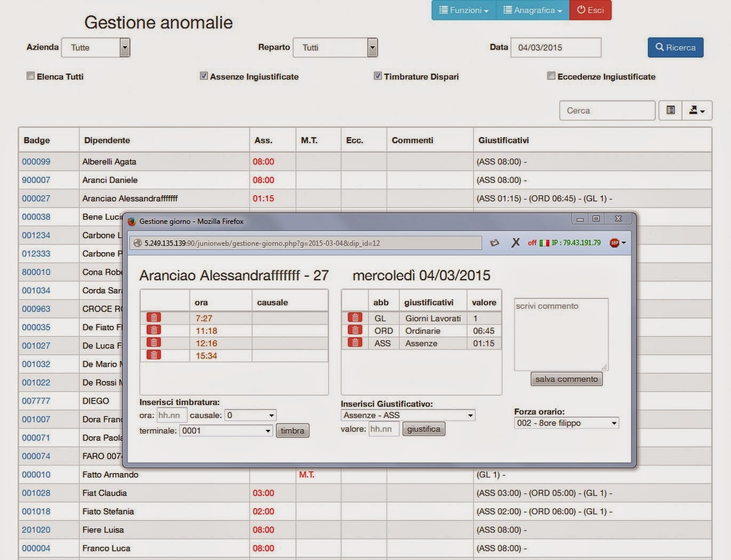Remove the Assenze justification row
Image resolution: width=731 pixels, height=560 pixels.
click(x=355, y=343)
